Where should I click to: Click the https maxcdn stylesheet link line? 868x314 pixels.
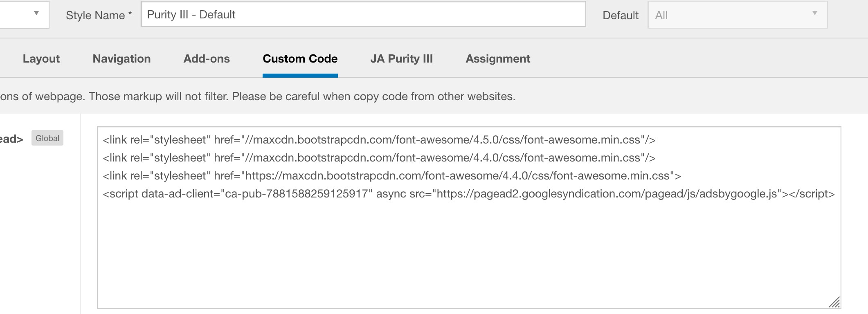(391, 176)
